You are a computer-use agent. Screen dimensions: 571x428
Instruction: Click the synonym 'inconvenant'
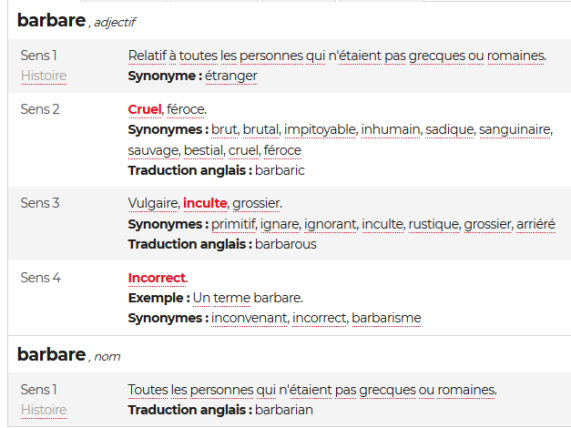click(x=249, y=318)
